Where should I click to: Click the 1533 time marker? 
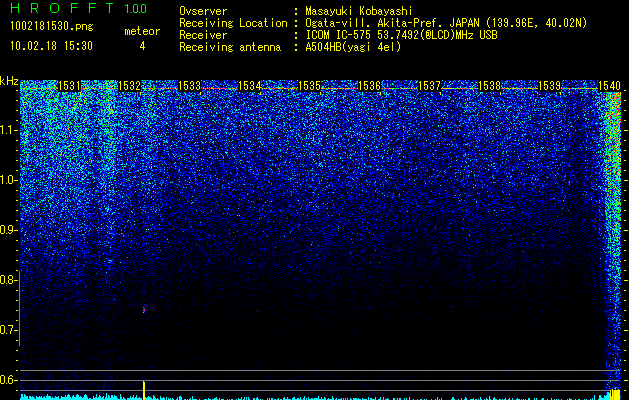point(189,86)
